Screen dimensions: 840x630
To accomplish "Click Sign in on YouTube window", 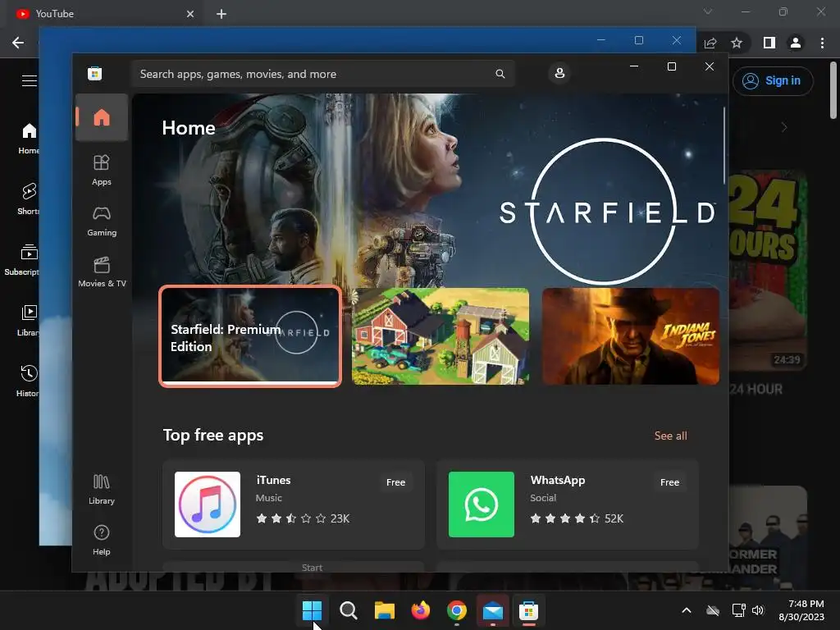I will point(773,81).
